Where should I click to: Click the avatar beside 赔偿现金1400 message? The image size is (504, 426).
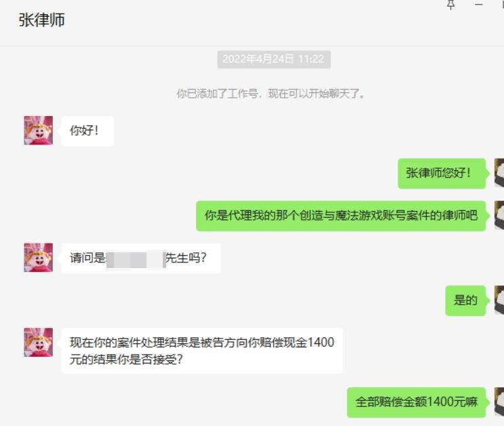[38, 343]
